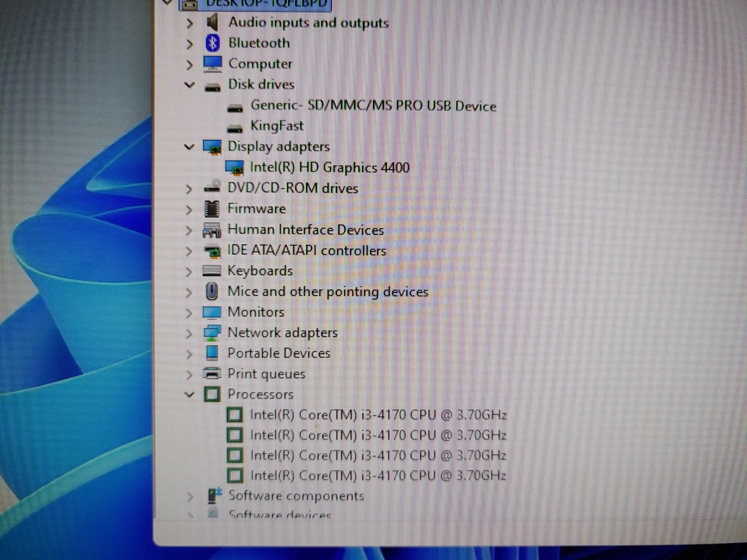Expand the Print queues node

(x=189, y=374)
